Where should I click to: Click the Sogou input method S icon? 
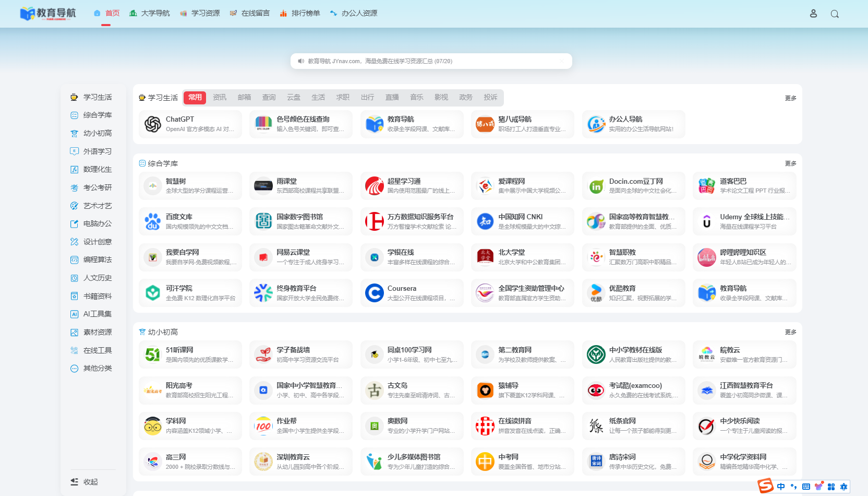tap(766, 486)
